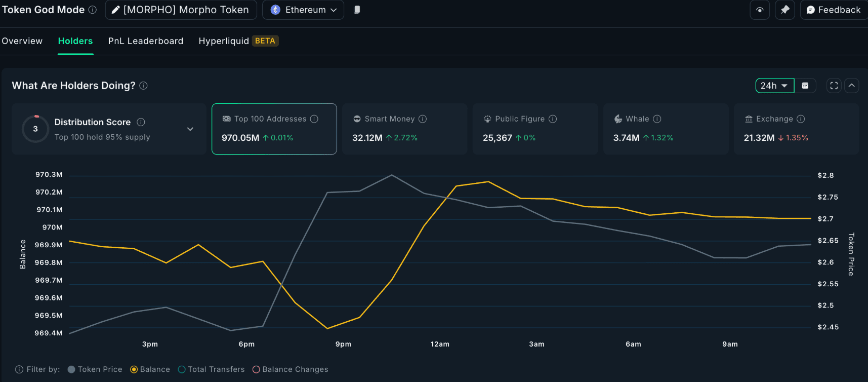Click the Smart Money info icon
The image size is (868, 382).
tap(423, 119)
